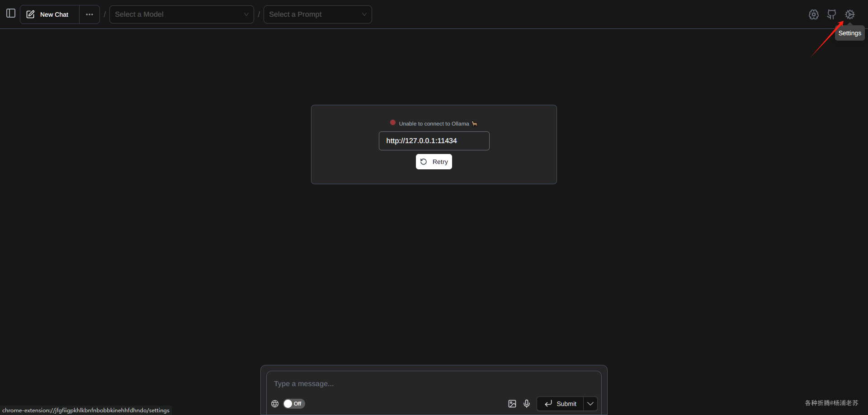Click the Type a message text area
Image resolution: width=868 pixels, height=415 pixels.
pos(434,383)
